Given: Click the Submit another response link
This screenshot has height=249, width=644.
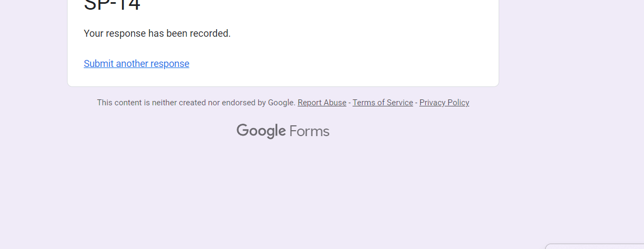Looking at the screenshot, I should [136, 64].
